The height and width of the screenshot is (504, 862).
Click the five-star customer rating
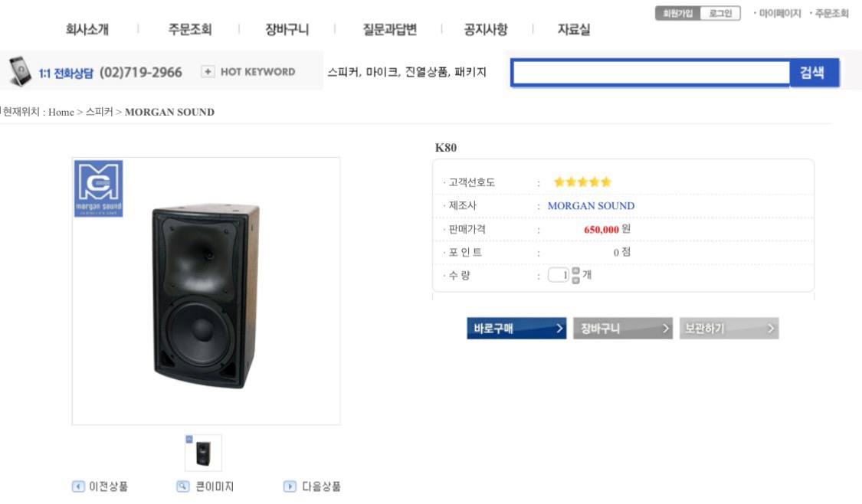pyautogui.click(x=582, y=182)
